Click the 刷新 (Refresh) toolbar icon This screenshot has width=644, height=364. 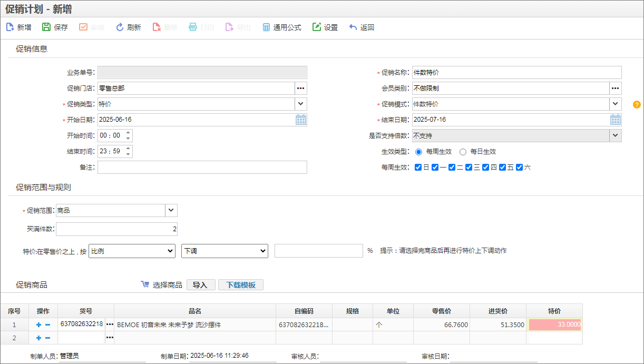coord(120,27)
